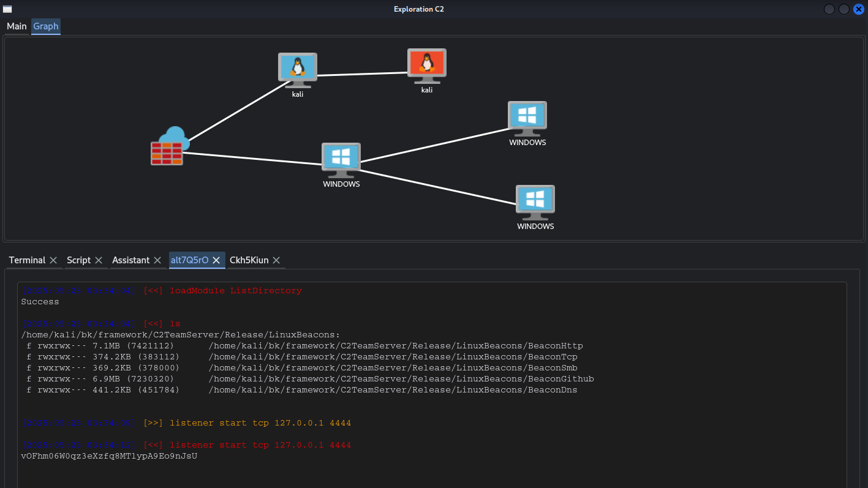The image size is (868, 488).
Task: Click the BeaconHttp file path line
Action: [x=396, y=346]
